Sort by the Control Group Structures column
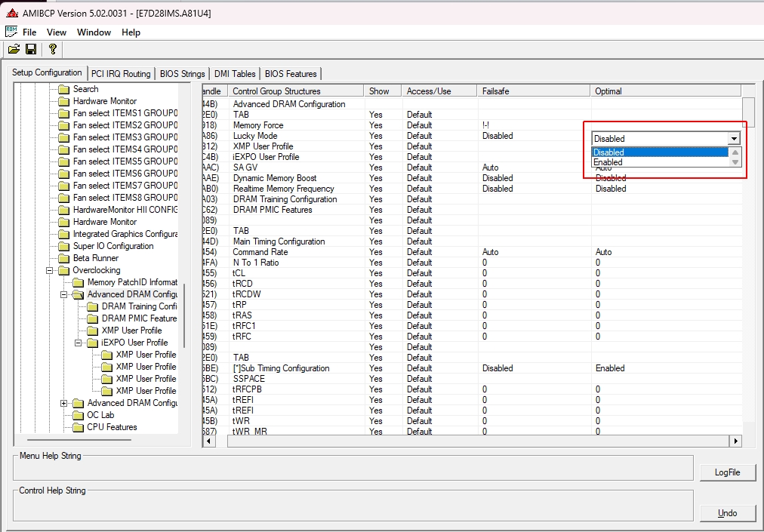Viewport: 764px width, 532px height. point(296,91)
